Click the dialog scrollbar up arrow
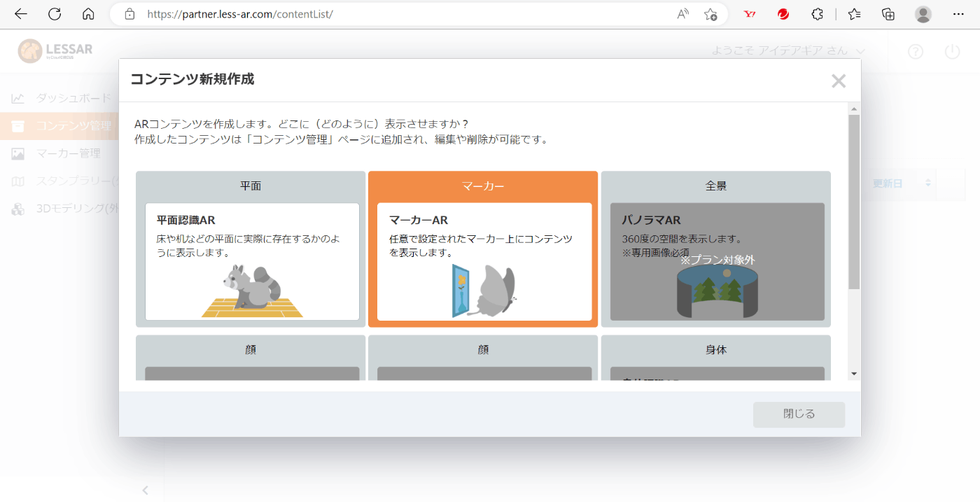980x502 pixels. click(x=853, y=109)
